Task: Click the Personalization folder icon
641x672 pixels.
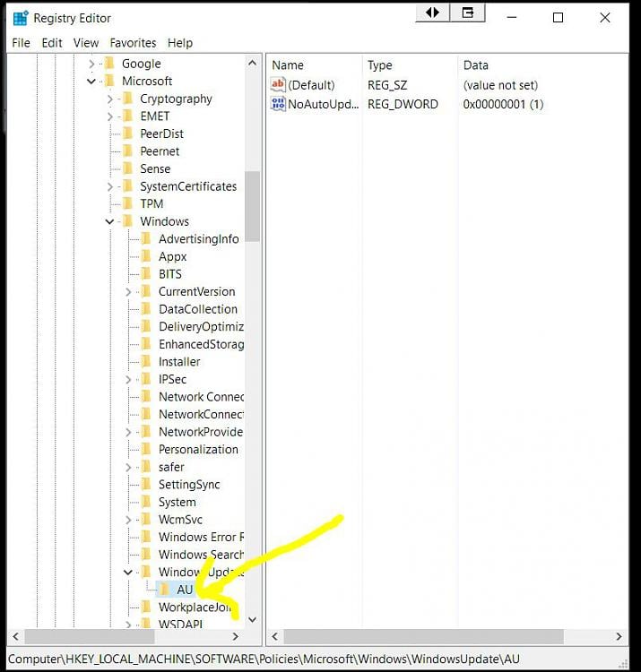Action: coord(146,449)
